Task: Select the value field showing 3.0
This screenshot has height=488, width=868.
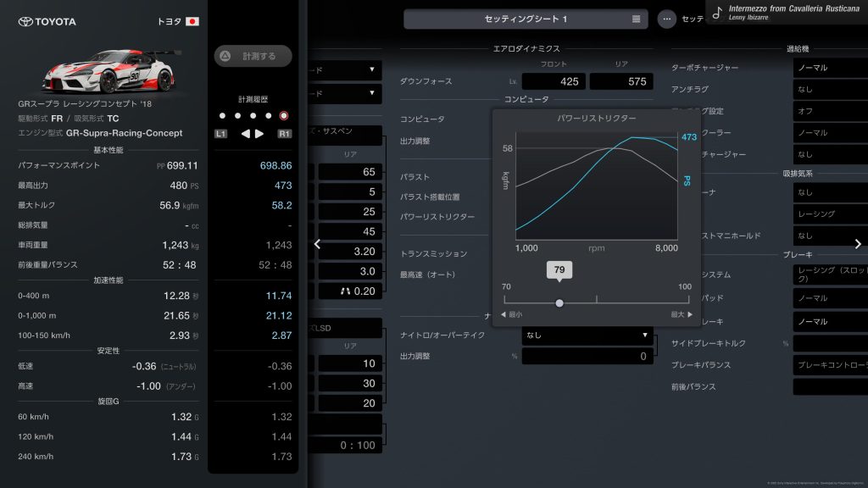Action: tap(350, 271)
